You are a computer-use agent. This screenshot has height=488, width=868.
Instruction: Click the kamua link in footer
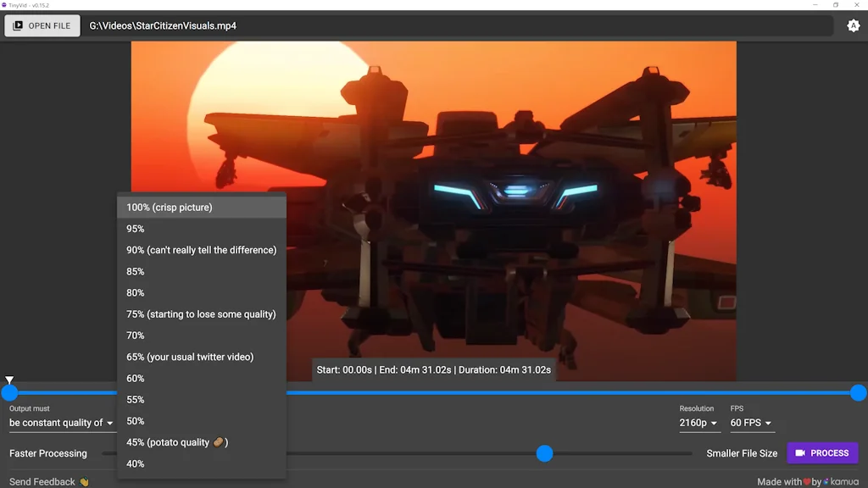843,481
